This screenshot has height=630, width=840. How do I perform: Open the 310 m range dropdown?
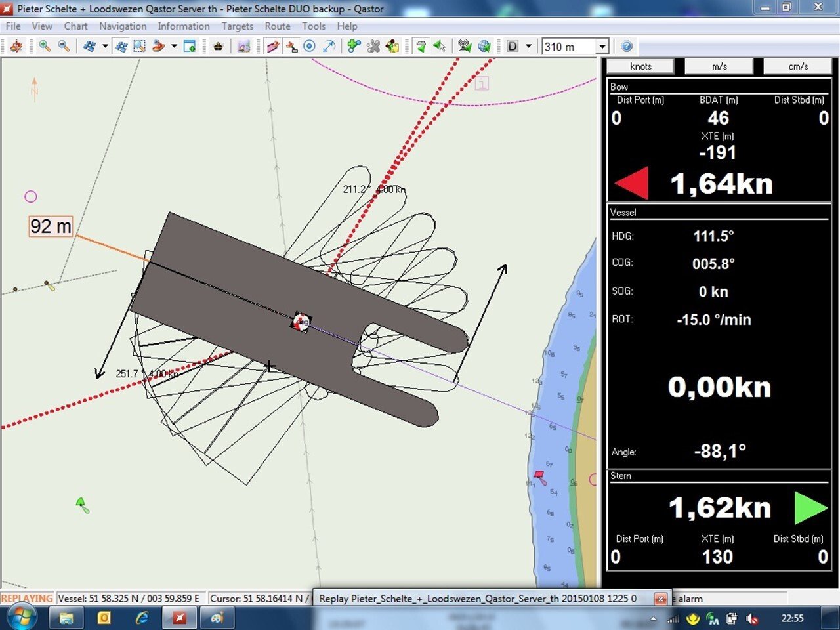pyautogui.click(x=602, y=47)
